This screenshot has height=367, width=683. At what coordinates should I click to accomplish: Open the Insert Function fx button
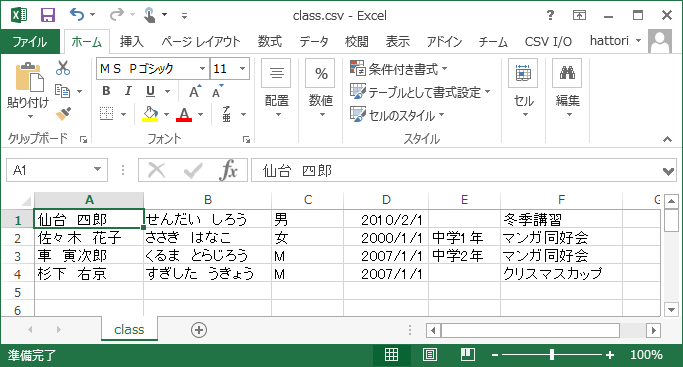(x=229, y=170)
